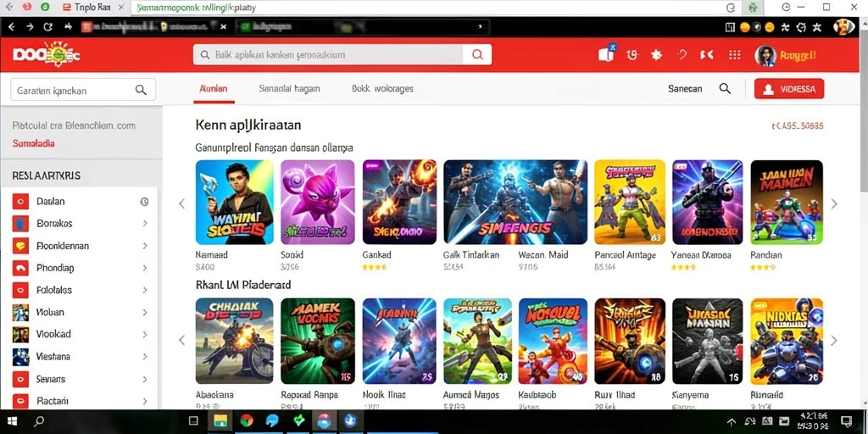Reload the page with refresh icon
The width and height of the screenshot is (868, 434).
pos(47,26)
